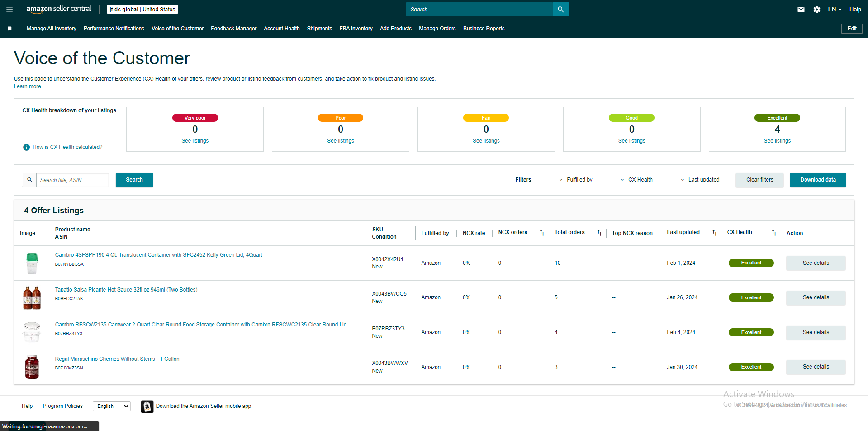Open the English language selector in footer
The width and height of the screenshot is (868, 431).
112,406
